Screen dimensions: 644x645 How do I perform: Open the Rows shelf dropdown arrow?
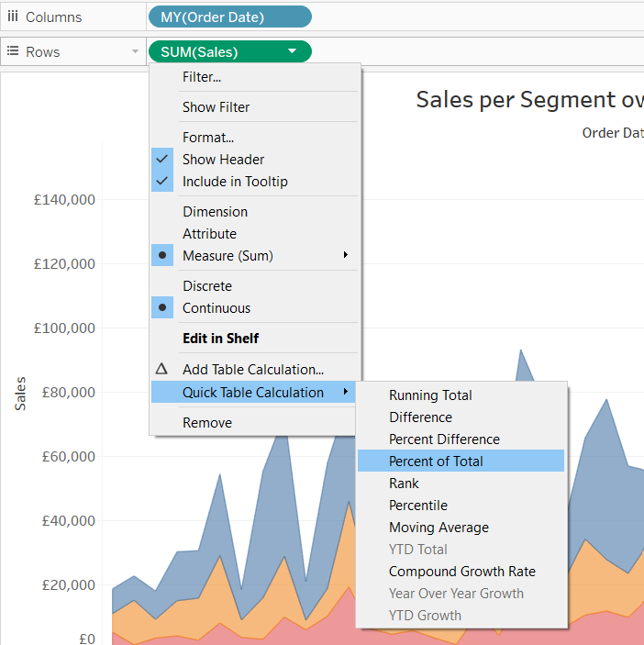(136, 52)
